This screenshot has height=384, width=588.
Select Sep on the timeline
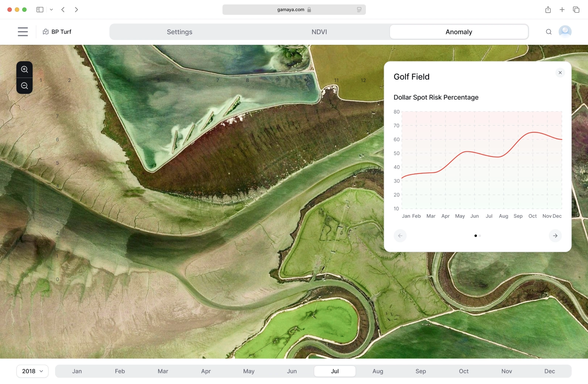[421, 371]
